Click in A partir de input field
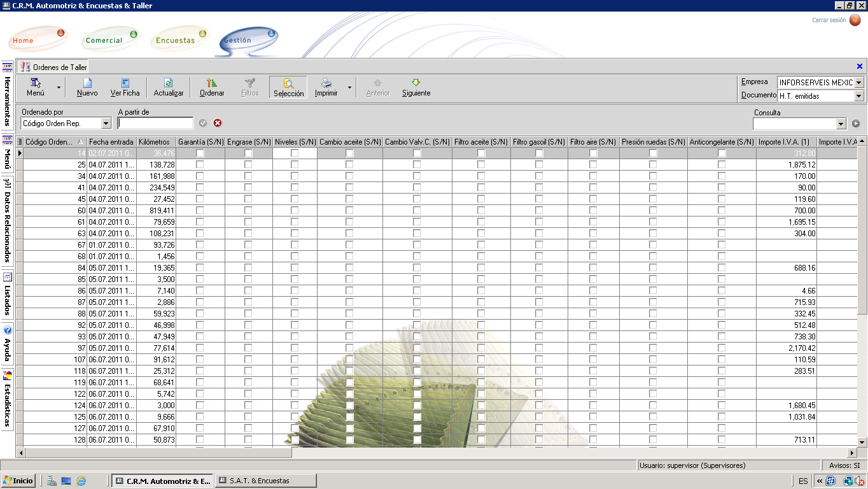Screen dimensions: 868x489 [156, 124]
